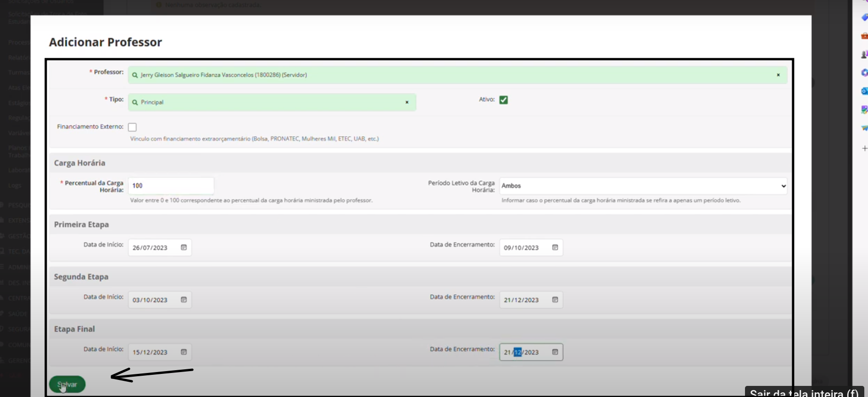This screenshot has width=868, height=397.
Task: Open calendar for Segunda Etapa Data de Início
Action: tap(184, 300)
